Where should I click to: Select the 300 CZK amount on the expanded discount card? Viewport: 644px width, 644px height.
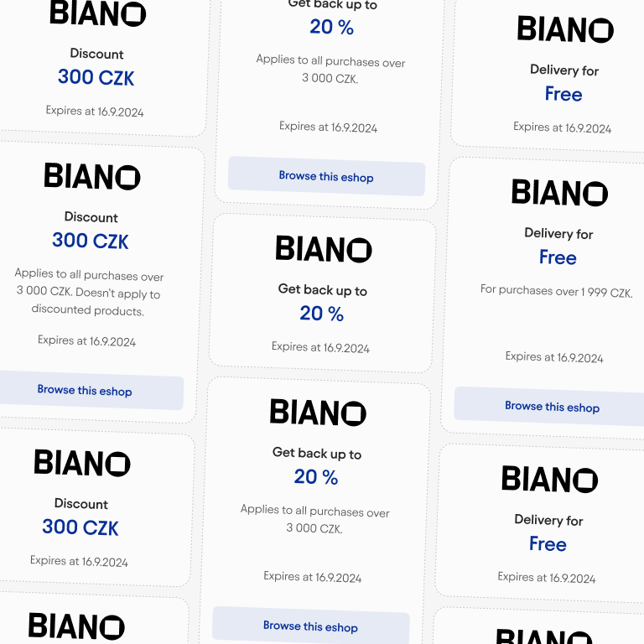[x=91, y=241]
